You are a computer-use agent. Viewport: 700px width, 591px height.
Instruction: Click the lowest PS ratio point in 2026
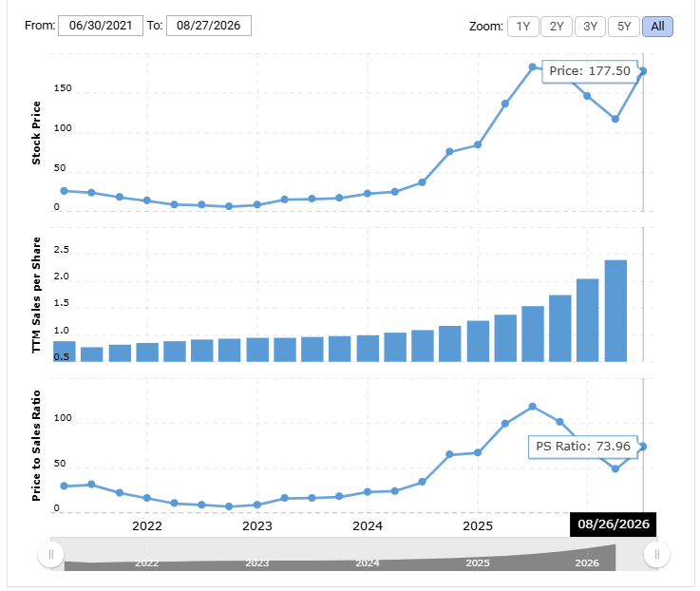[x=615, y=468]
